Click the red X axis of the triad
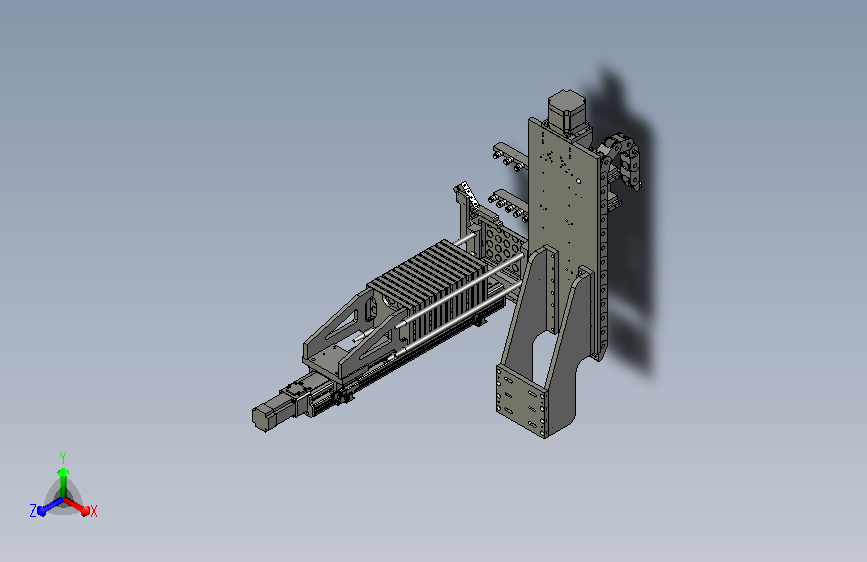867x562 pixels. pyautogui.click(x=77, y=506)
